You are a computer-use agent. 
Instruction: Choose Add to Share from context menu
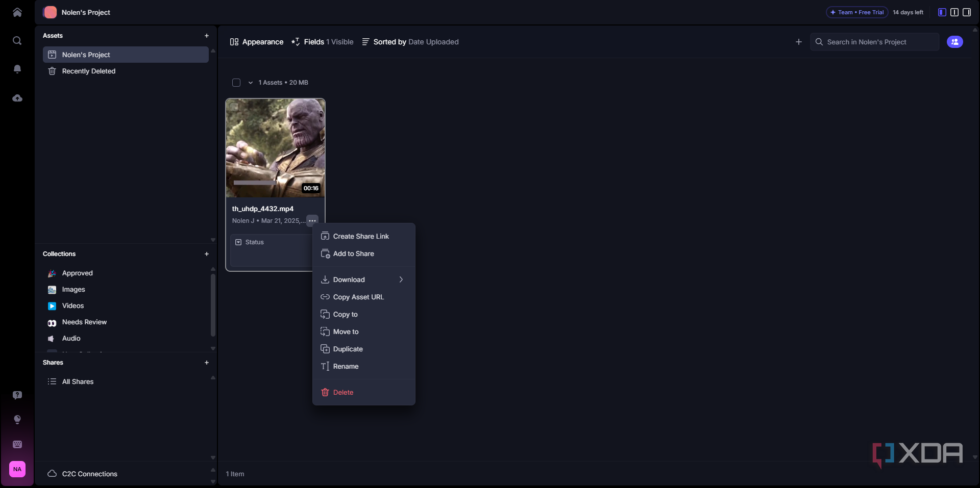[364, 253]
